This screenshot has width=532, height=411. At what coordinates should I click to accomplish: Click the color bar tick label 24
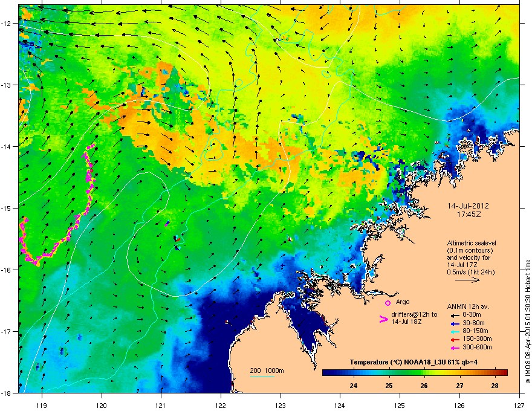pos(353,386)
